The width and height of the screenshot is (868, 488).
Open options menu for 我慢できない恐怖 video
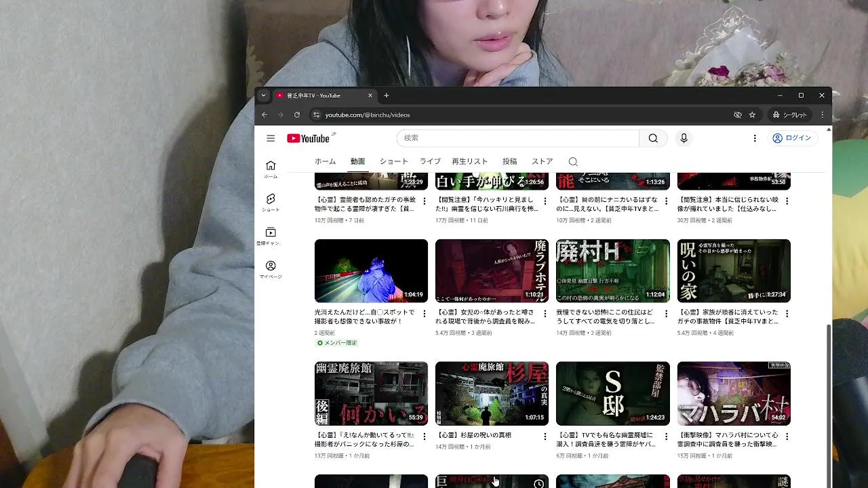click(666, 314)
